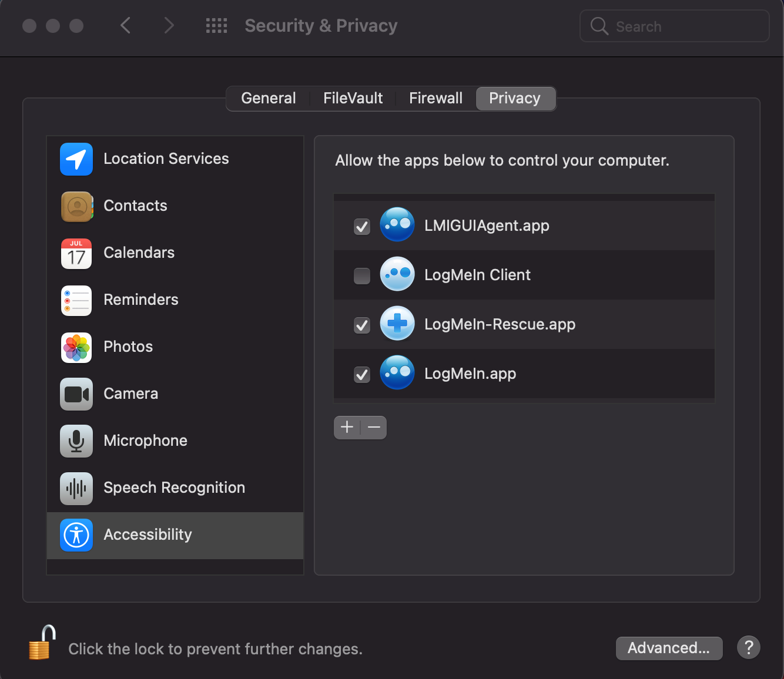Open Speech Recognition settings
Image resolution: width=784 pixels, height=679 pixels.
76,488
